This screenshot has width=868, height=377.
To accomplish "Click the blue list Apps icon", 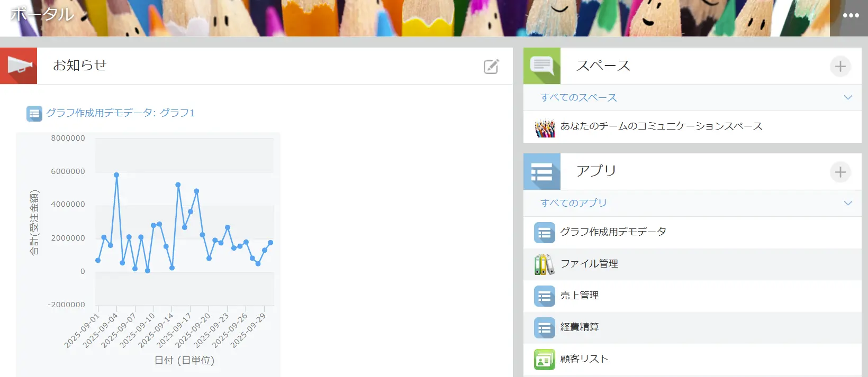I will (x=541, y=172).
